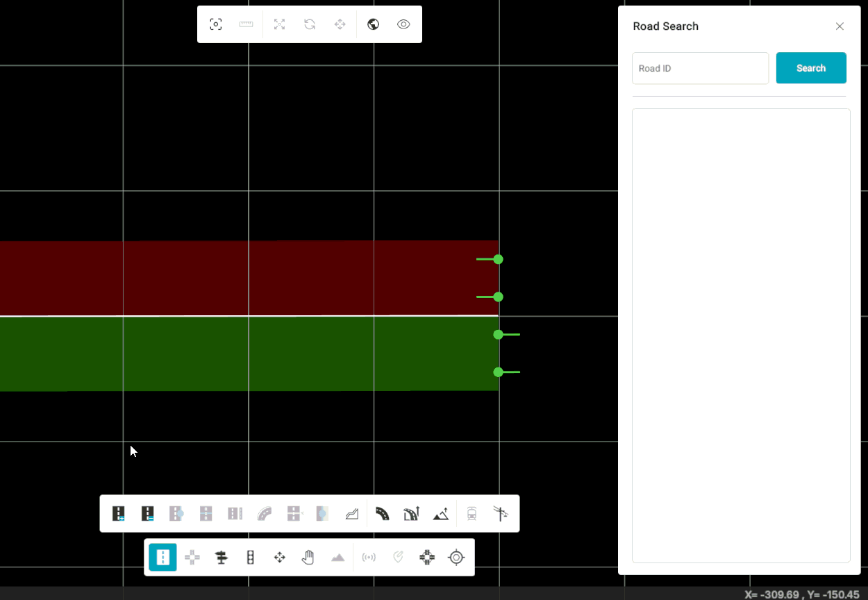Select the curved road tool in dark black
Viewport: 868px width, 600px height.
coord(382,514)
